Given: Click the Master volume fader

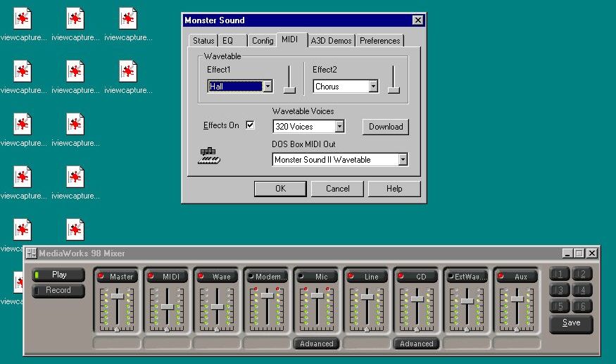Looking at the screenshot, I should coord(118,296).
